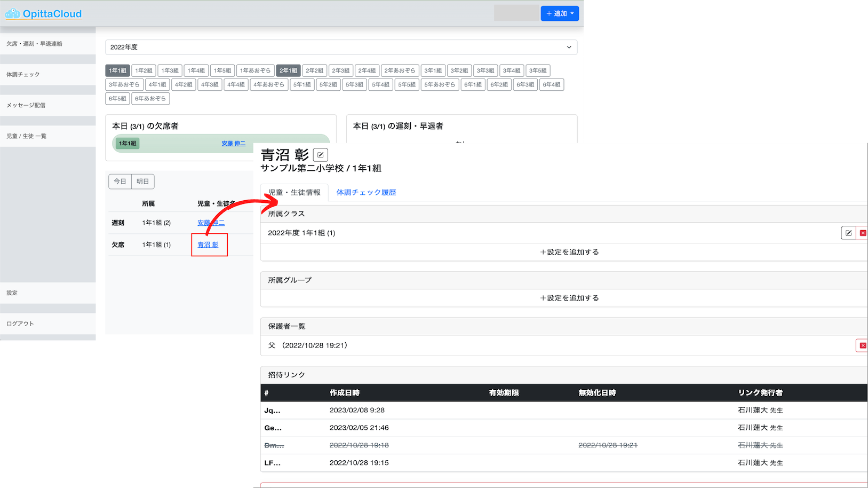Edit the 2022年度 1年1組 class assignment
The image size is (868, 488).
[848, 233]
